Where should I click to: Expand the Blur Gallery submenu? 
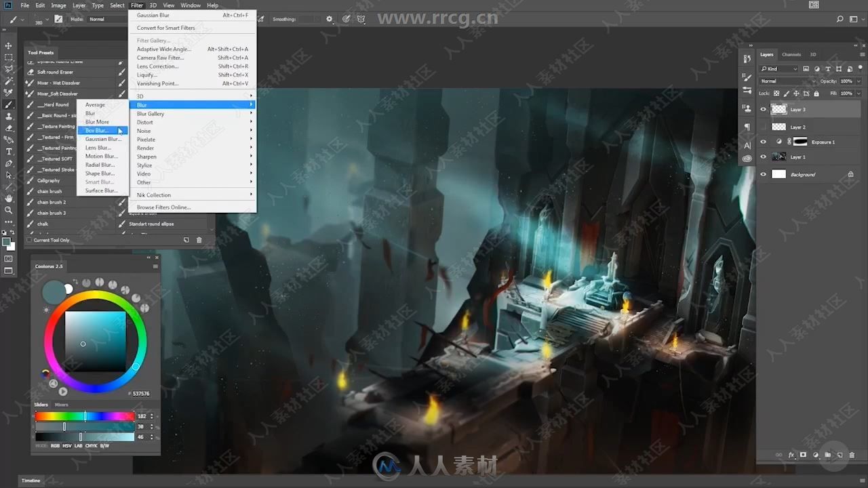click(x=193, y=114)
